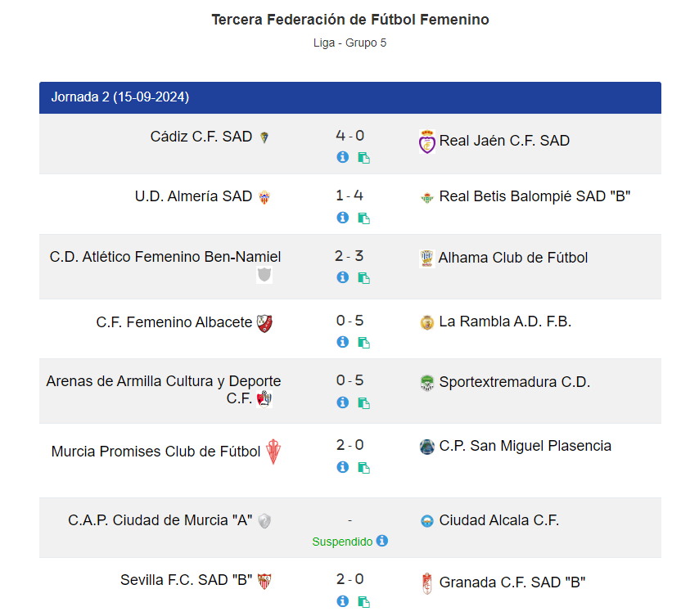The image size is (690, 616).
Task: Click info icon under Albacete 0-5 score
Action: [x=343, y=342]
